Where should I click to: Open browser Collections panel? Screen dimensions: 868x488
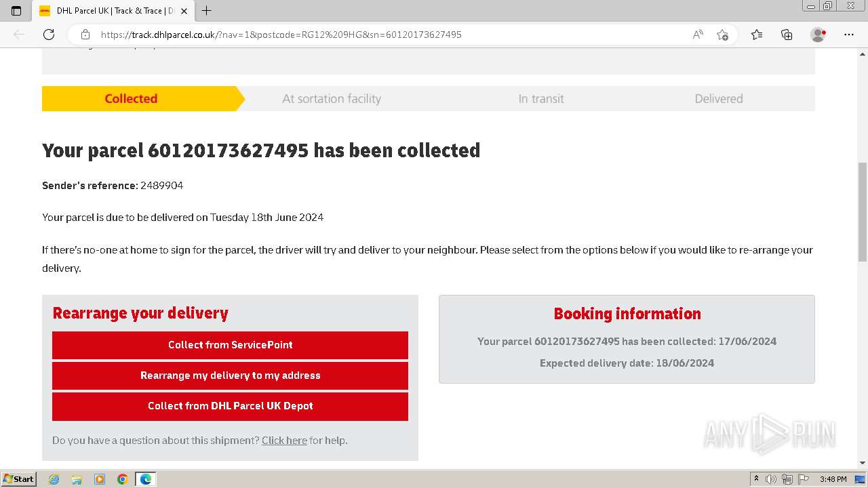point(787,35)
